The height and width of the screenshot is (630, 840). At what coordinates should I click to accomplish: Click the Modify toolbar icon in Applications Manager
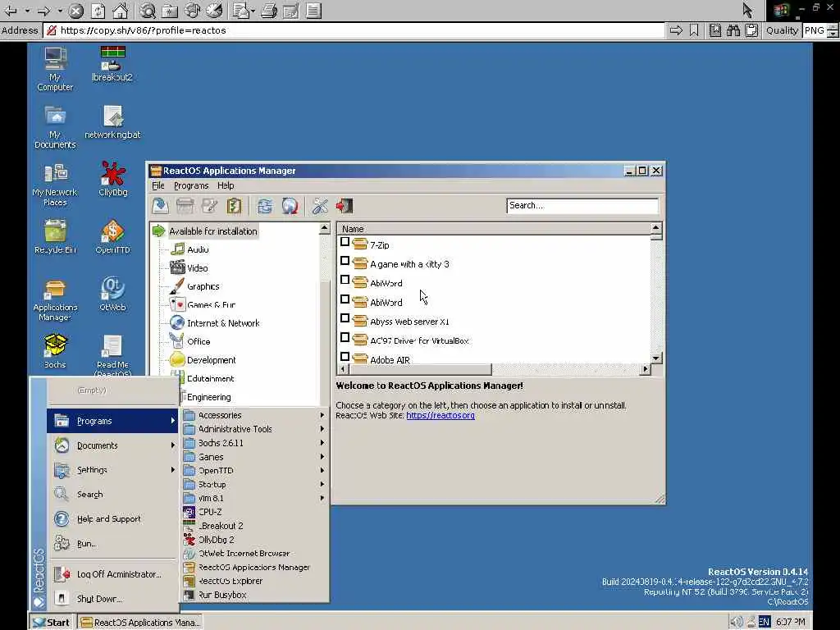(209, 206)
